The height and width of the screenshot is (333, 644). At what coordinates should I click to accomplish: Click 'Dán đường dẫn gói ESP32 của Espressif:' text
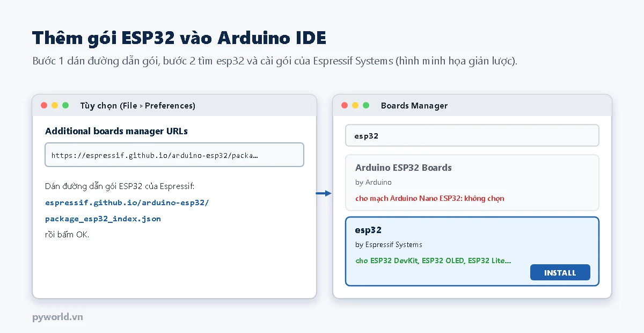pyautogui.click(x=120, y=186)
